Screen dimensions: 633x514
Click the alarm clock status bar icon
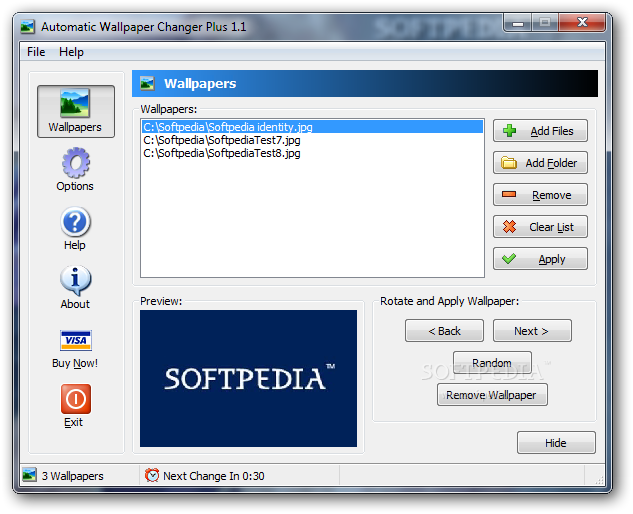152,475
